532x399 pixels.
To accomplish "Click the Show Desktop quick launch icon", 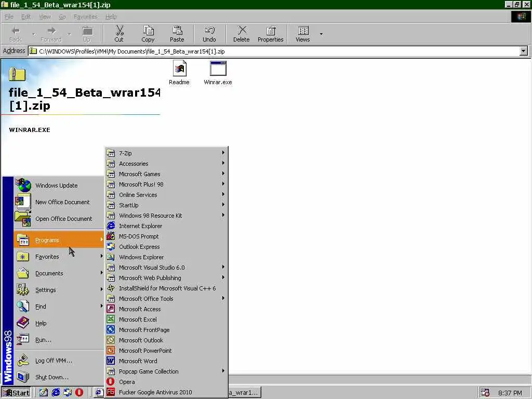I will point(44,393).
